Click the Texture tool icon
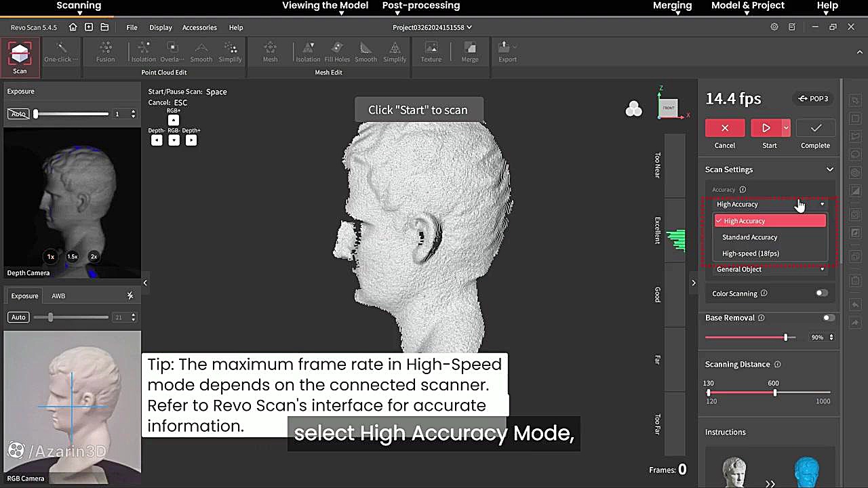 pyautogui.click(x=431, y=52)
